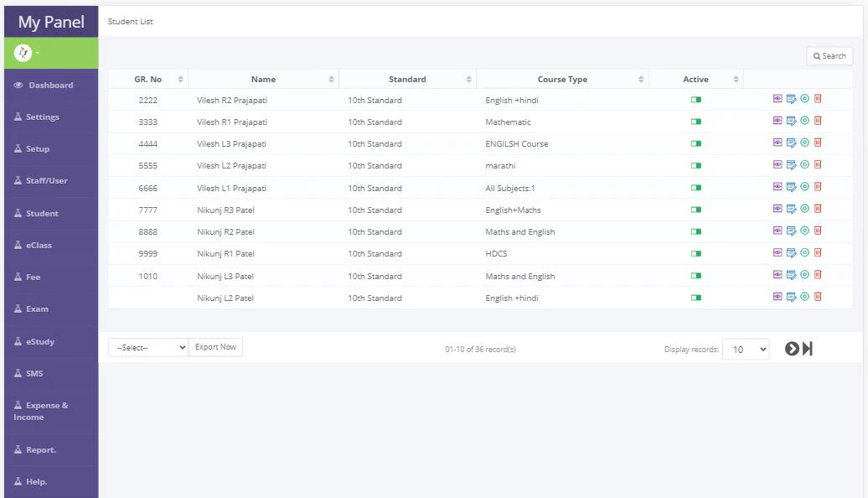This screenshot has width=868, height=498.
Task: Change Display records count dropdown
Action: coord(745,348)
